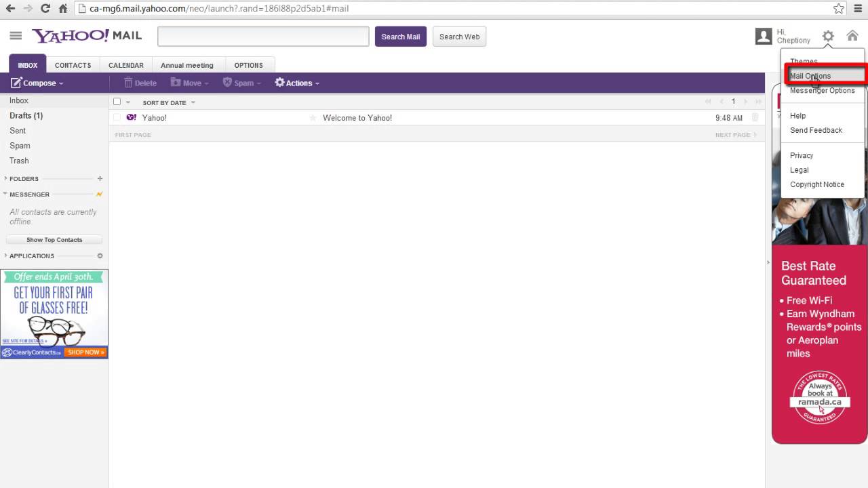Viewport: 868px width, 488px height.
Task: Click inside the mail search field
Action: (263, 36)
